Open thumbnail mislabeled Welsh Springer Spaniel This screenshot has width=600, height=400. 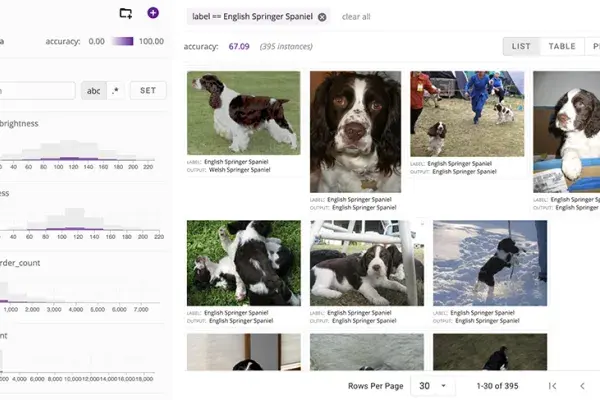[244, 113]
